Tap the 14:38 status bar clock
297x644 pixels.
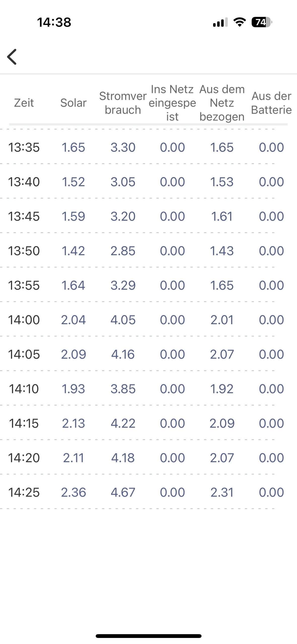pos(54,22)
